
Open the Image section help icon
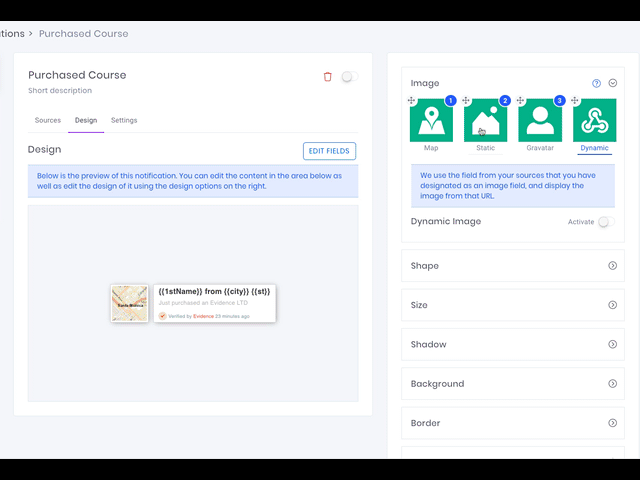597,84
